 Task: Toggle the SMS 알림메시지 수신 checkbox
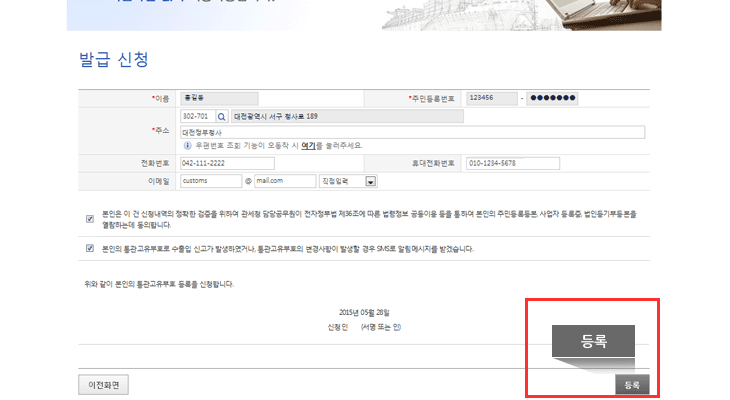click(90, 248)
